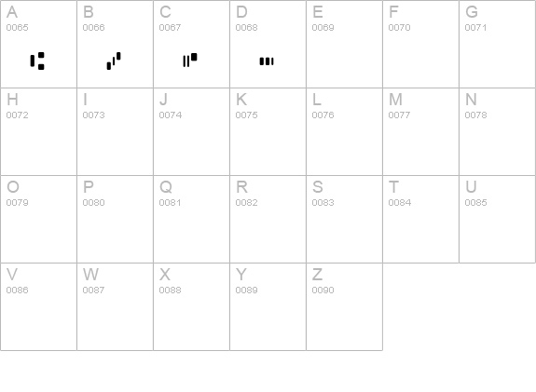Click the V 0086 character cell
This screenshot has width=536, height=392.
(x=38, y=306)
